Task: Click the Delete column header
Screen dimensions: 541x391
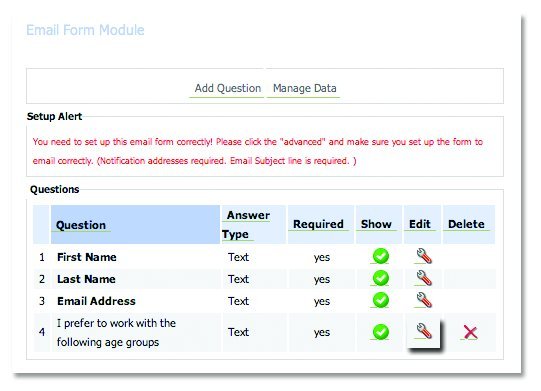Action: pos(466,224)
